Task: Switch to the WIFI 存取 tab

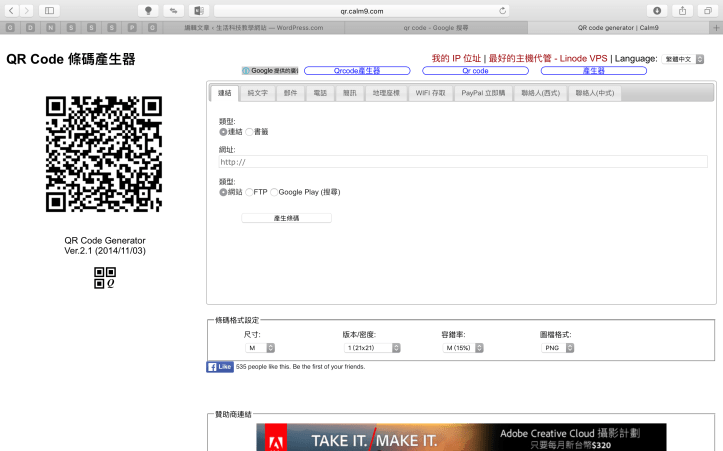Action: pyautogui.click(x=430, y=93)
